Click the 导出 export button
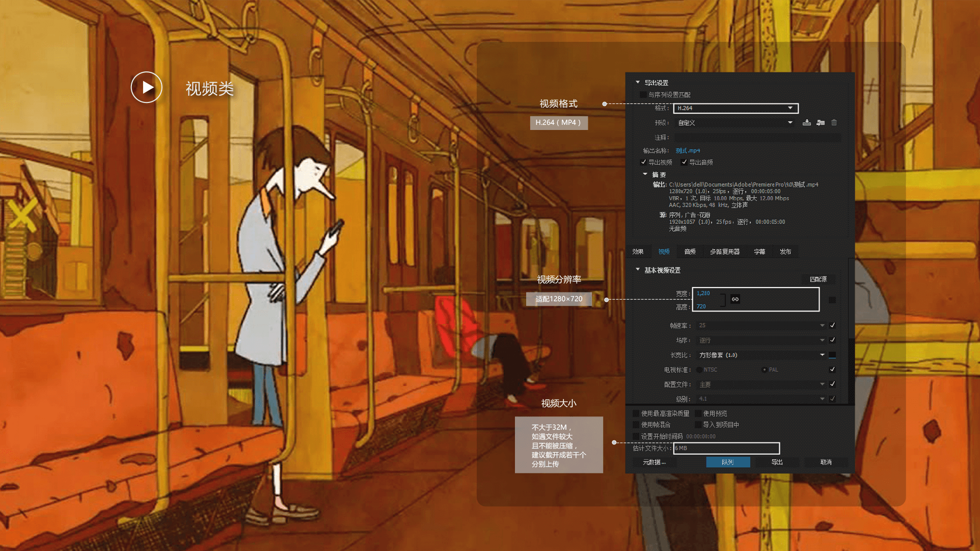 [x=777, y=462]
